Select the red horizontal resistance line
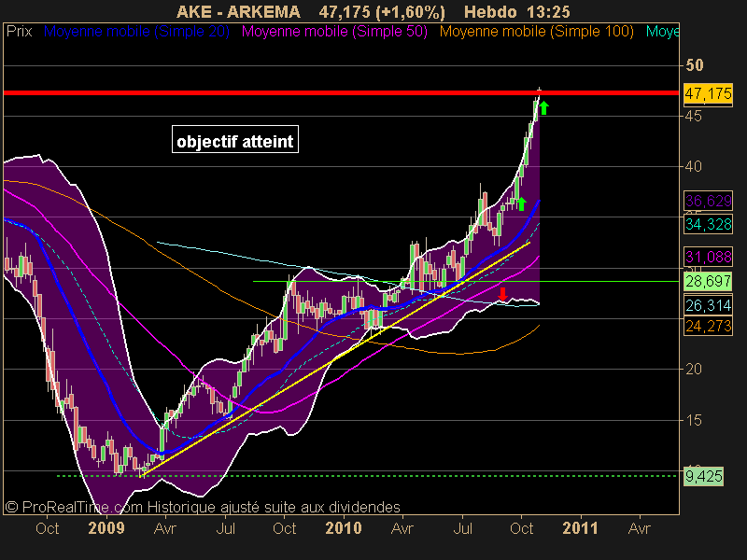747x560 pixels. pyautogui.click(x=341, y=92)
